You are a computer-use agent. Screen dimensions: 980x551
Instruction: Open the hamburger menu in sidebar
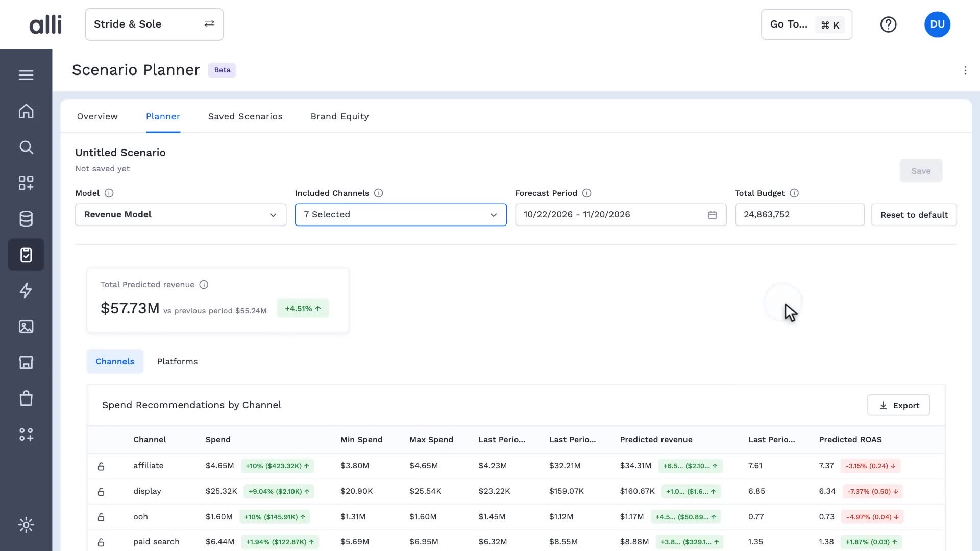(26, 75)
